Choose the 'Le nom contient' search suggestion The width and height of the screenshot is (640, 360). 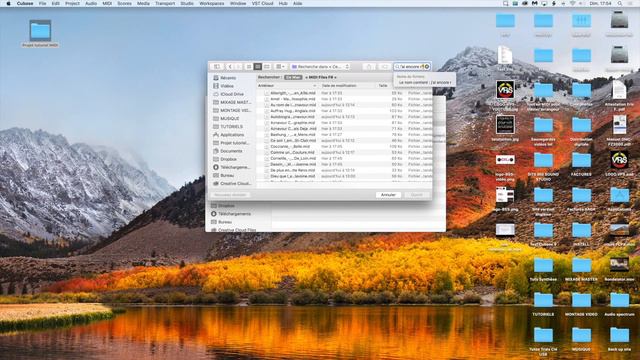click(x=425, y=82)
